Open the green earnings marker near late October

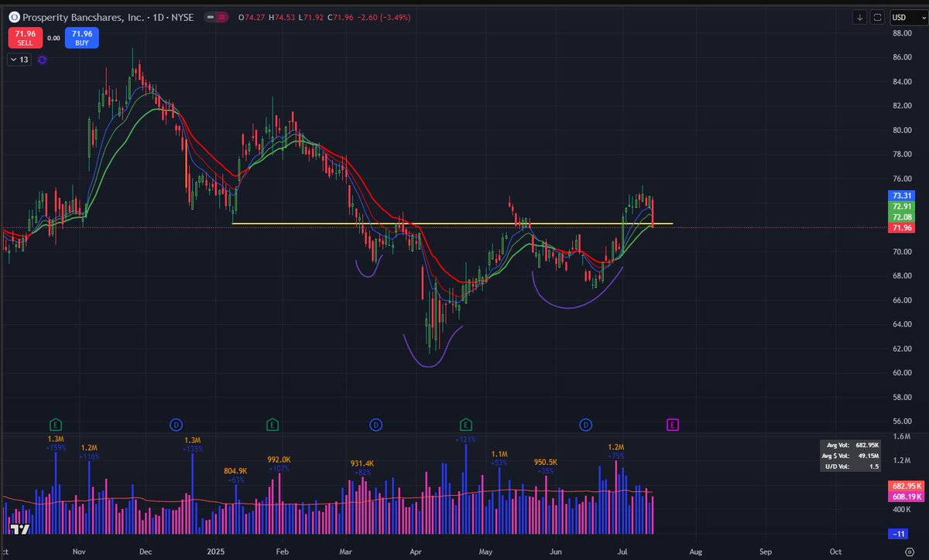(x=56, y=424)
